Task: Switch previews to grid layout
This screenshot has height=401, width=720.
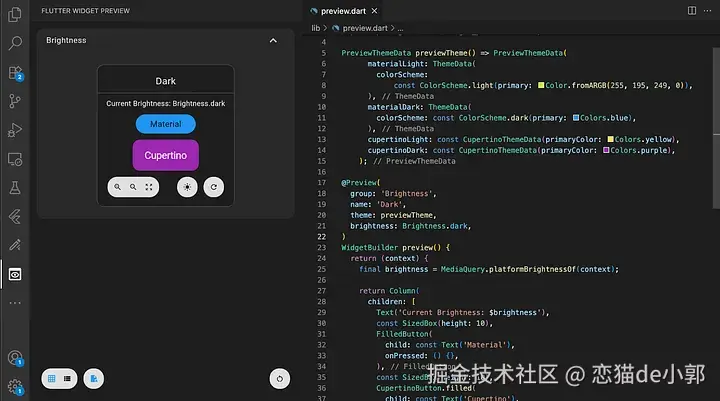Action: 51,378
